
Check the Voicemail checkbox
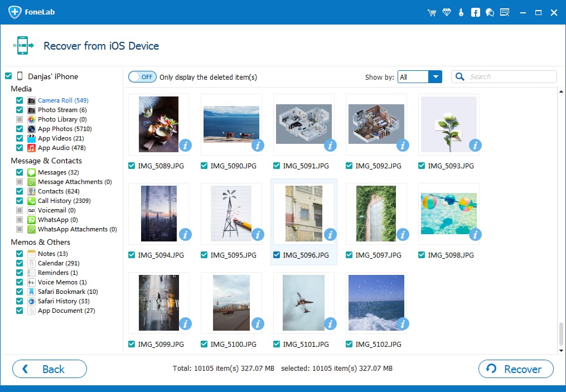(x=19, y=210)
